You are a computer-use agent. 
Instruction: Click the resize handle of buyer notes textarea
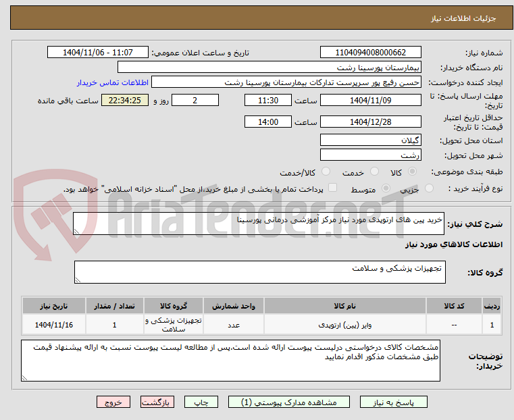pos(24,377)
